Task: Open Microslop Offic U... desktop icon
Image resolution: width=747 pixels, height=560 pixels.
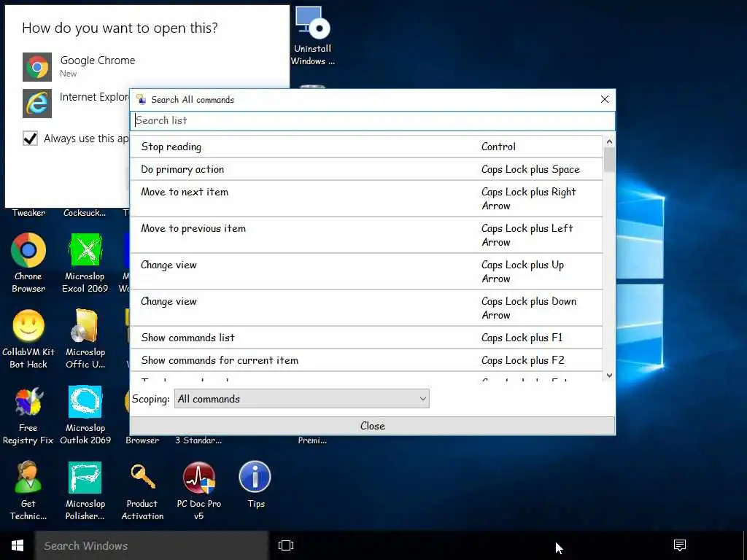Action: (85, 338)
